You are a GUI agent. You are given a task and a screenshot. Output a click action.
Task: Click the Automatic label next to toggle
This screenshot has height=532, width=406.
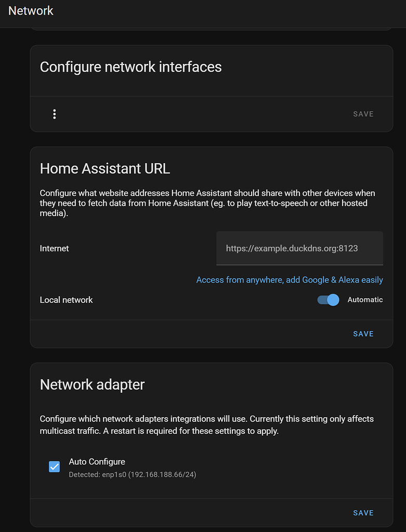click(x=365, y=300)
